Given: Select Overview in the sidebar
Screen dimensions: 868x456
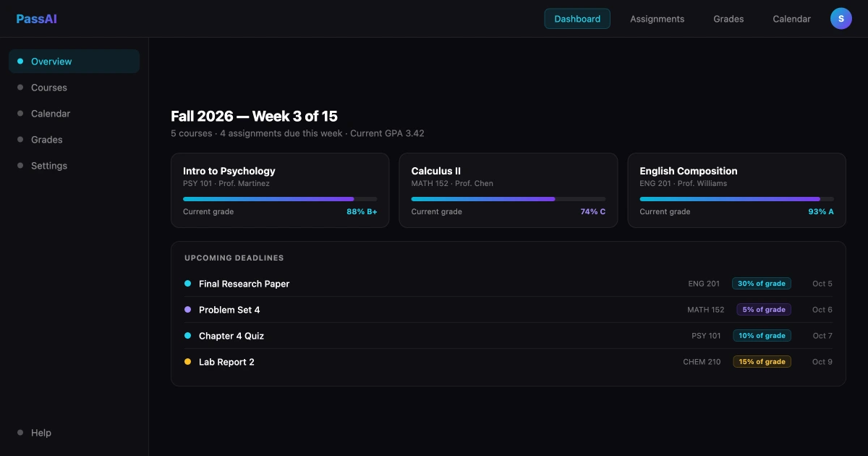Looking at the screenshot, I should pos(74,62).
